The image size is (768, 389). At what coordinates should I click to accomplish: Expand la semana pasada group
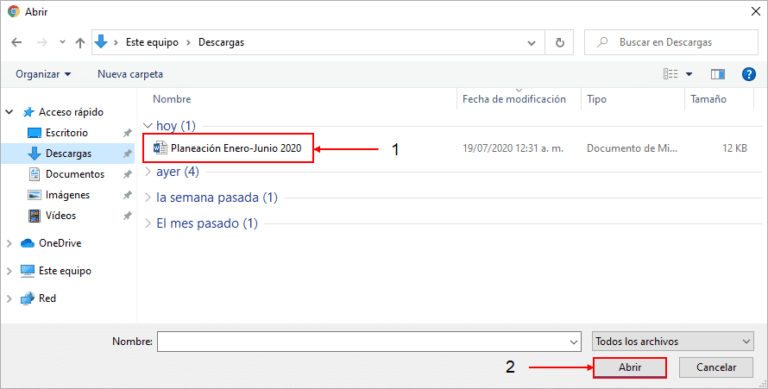click(x=148, y=197)
